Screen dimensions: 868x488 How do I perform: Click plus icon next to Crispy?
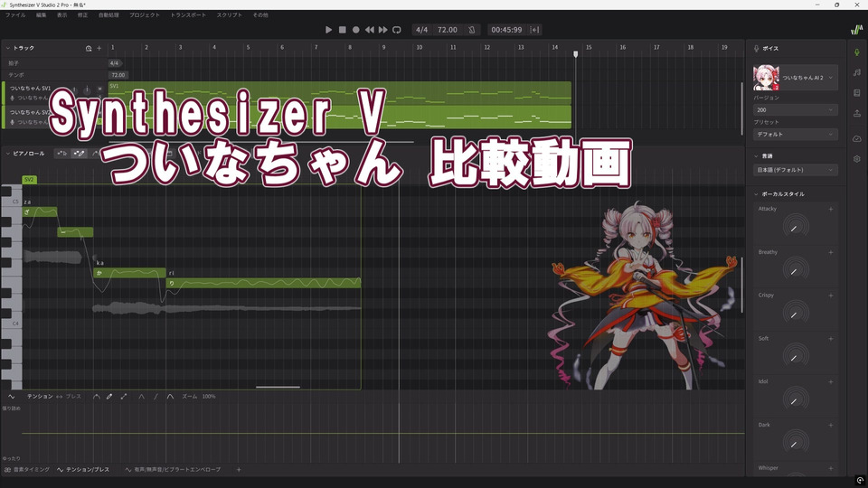point(831,296)
